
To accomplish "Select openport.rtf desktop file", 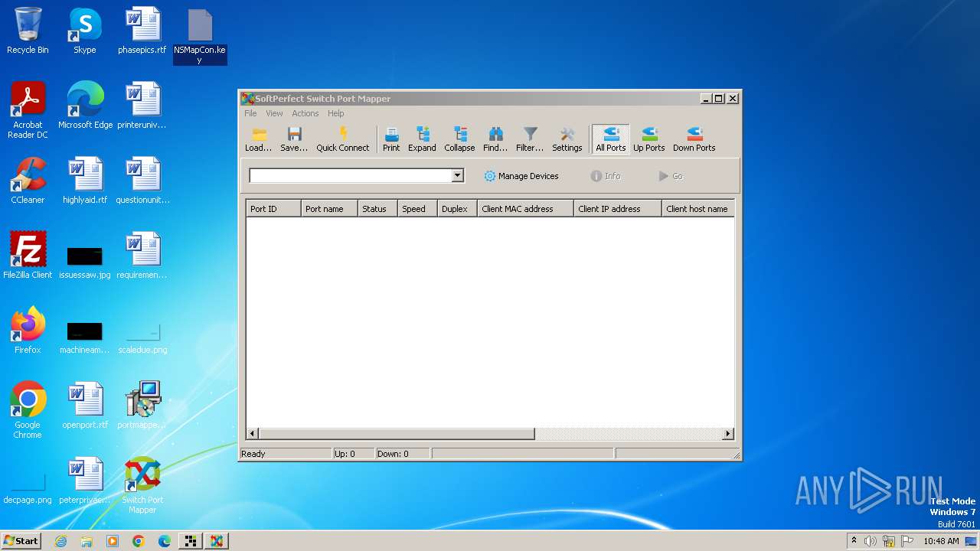I will (85, 406).
